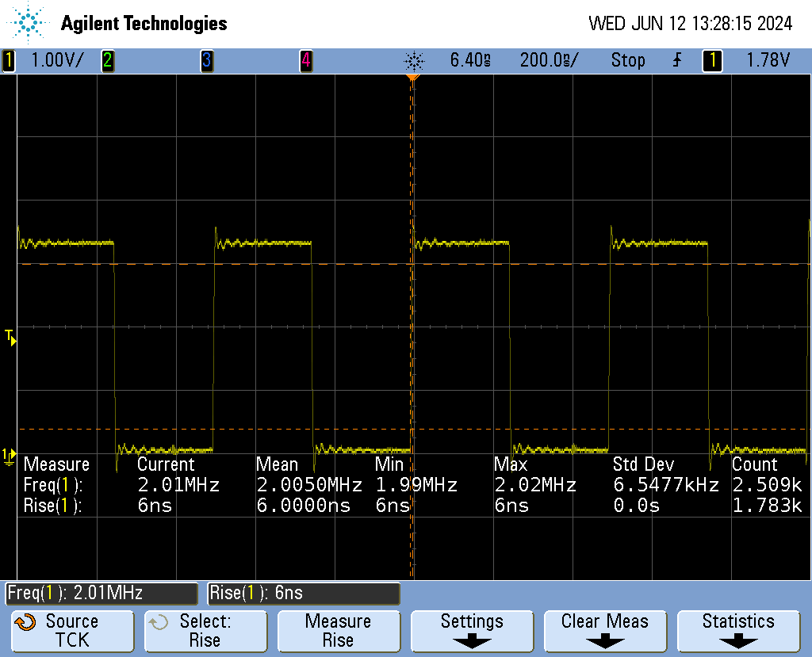Image resolution: width=812 pixels, height=657 pixels.
Task: Select the channel 2 green indicator
Action: [107, 60]
